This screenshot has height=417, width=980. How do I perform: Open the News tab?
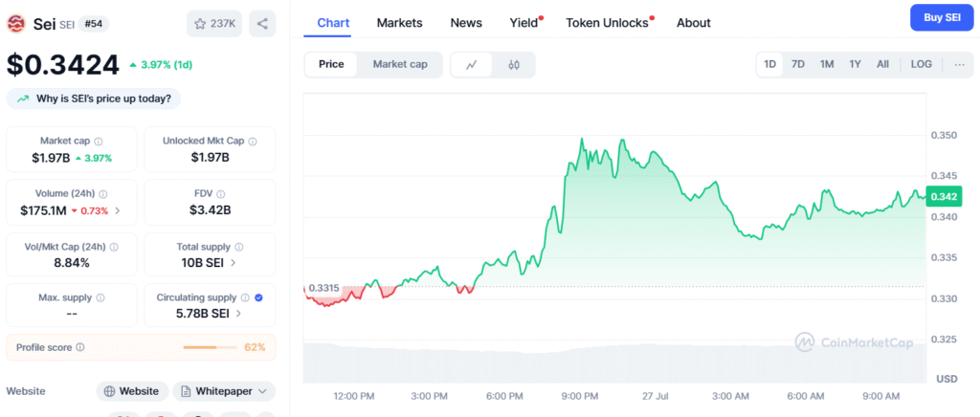(466, 23)
